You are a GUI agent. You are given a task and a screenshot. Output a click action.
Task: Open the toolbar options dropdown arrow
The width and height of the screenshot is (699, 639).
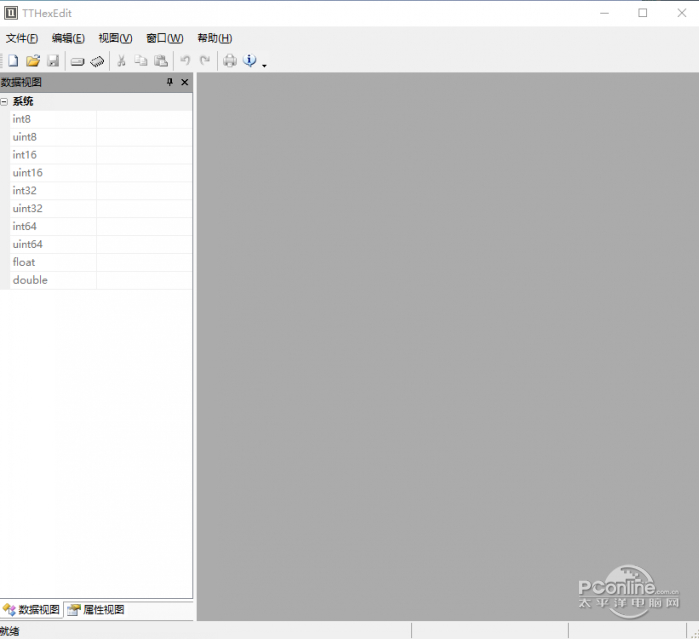coord(264,66)
